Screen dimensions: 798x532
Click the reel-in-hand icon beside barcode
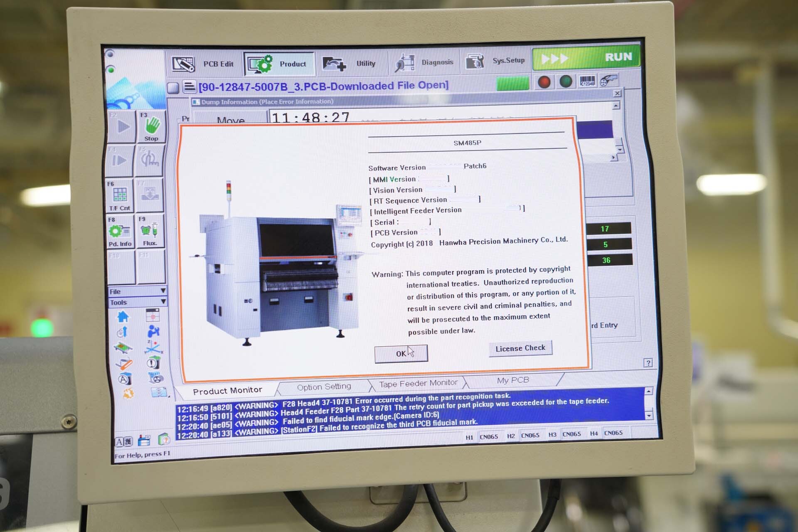point(608,80)
